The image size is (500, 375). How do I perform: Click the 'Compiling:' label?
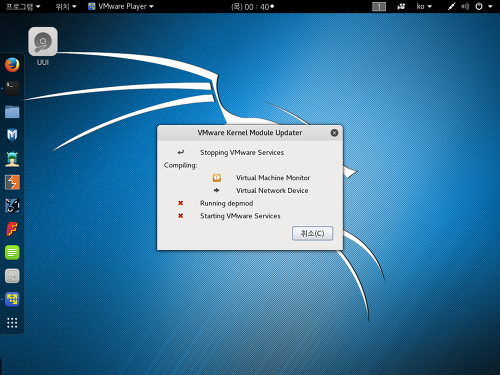point(180,165)
